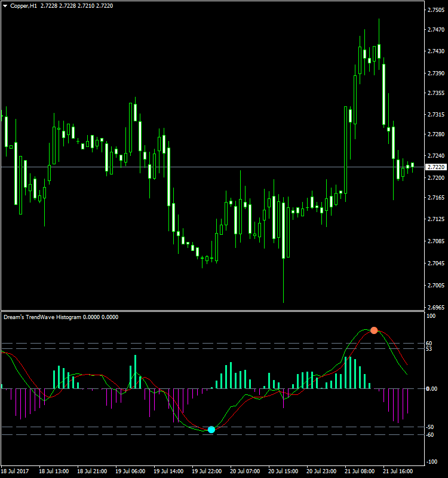Select the indicator level label 53
This screenshot has height=478, width=448.
(429, 349)
